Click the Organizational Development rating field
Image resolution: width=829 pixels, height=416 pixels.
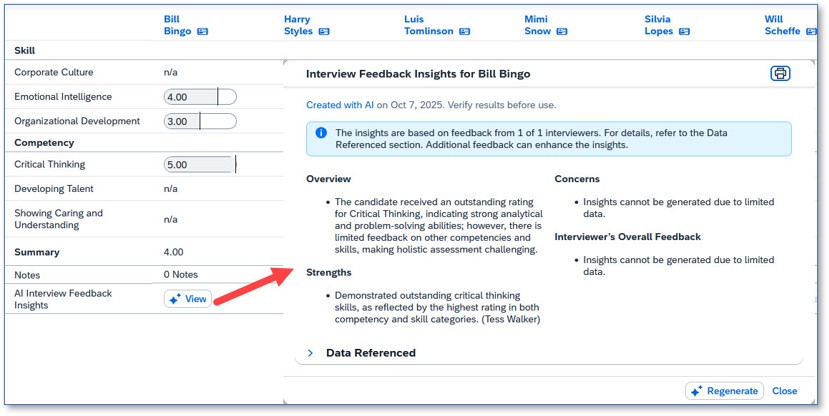pyautogui.click(x=200, y=121)
